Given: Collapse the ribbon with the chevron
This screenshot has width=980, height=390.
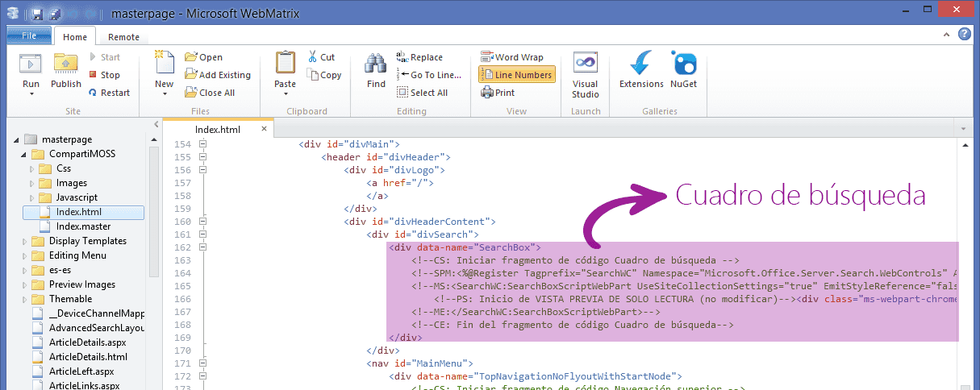Looking at the screenshot, I should point(946,35).
